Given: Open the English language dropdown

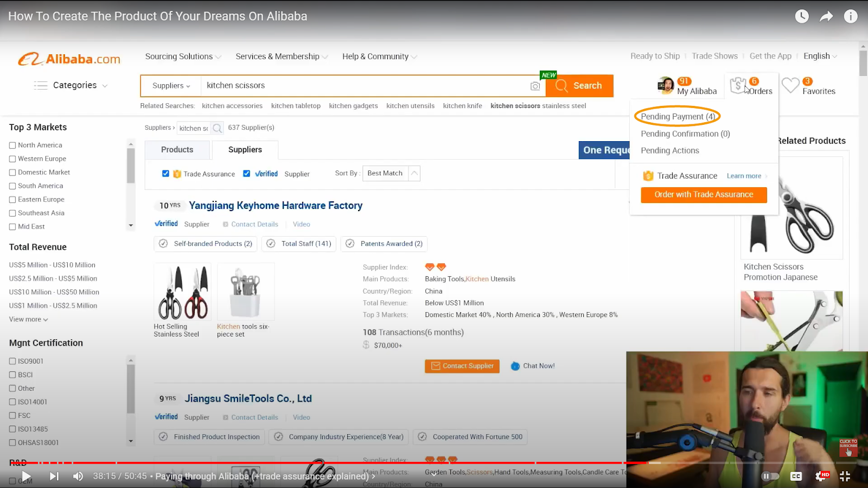Looking at the screenshot, I should (820, 56).
